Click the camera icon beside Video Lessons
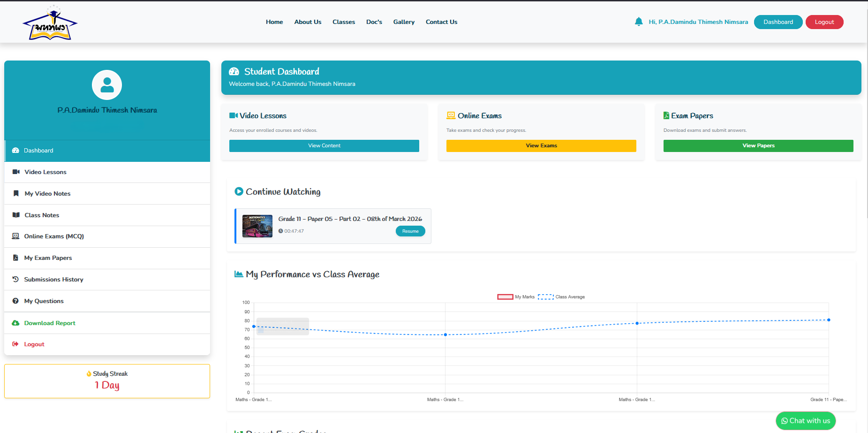868x433 pixels. [15, 172]
